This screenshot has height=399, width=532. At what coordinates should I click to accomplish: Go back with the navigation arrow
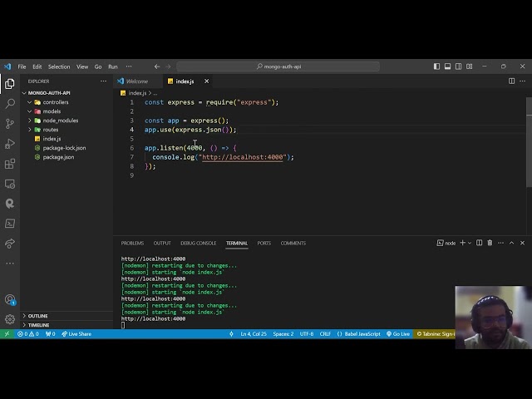(157, 66)
